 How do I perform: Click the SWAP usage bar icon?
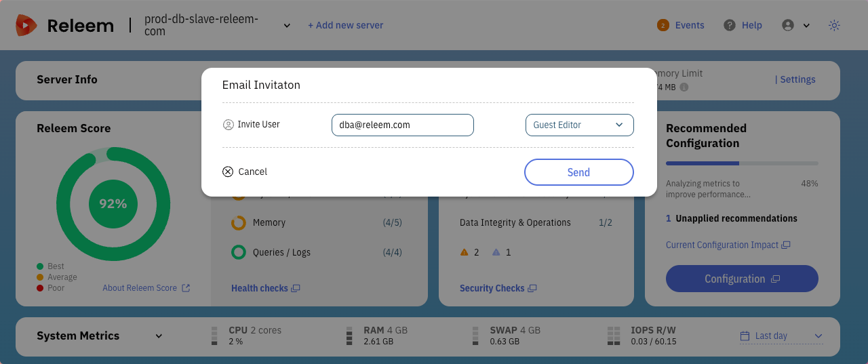(475, 336)
